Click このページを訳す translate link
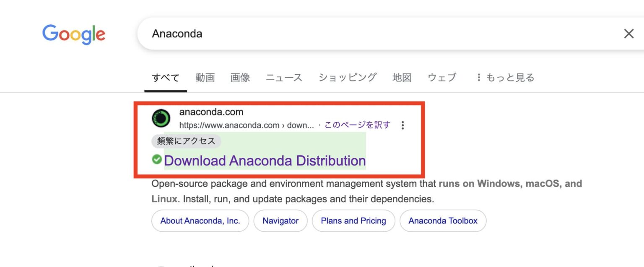The image size is (644, 267). [x=357, y=125]
